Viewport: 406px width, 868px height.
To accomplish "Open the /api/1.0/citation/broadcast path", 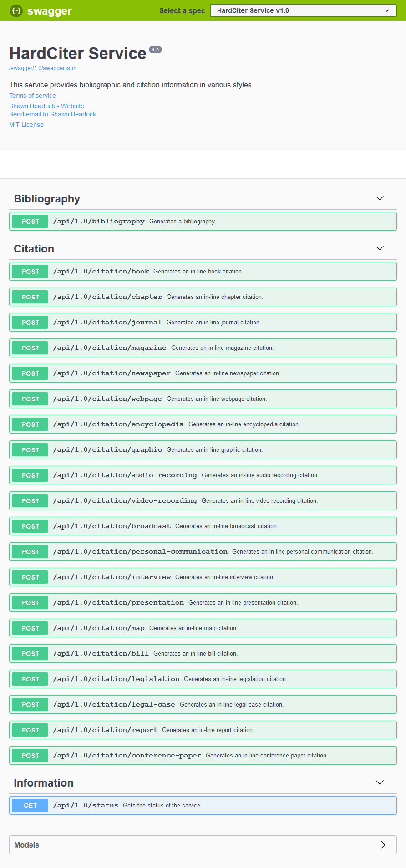I will coord(112,526).
